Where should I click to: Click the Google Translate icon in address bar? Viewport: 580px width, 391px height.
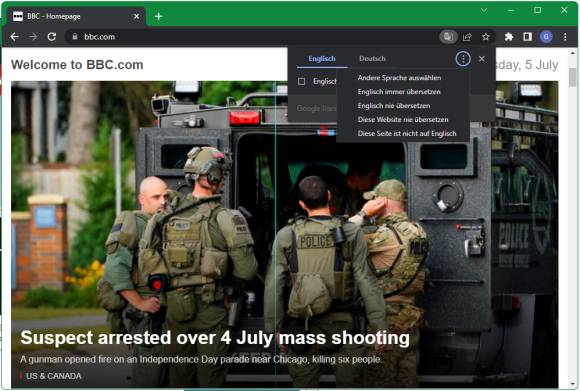click(448, 37)
